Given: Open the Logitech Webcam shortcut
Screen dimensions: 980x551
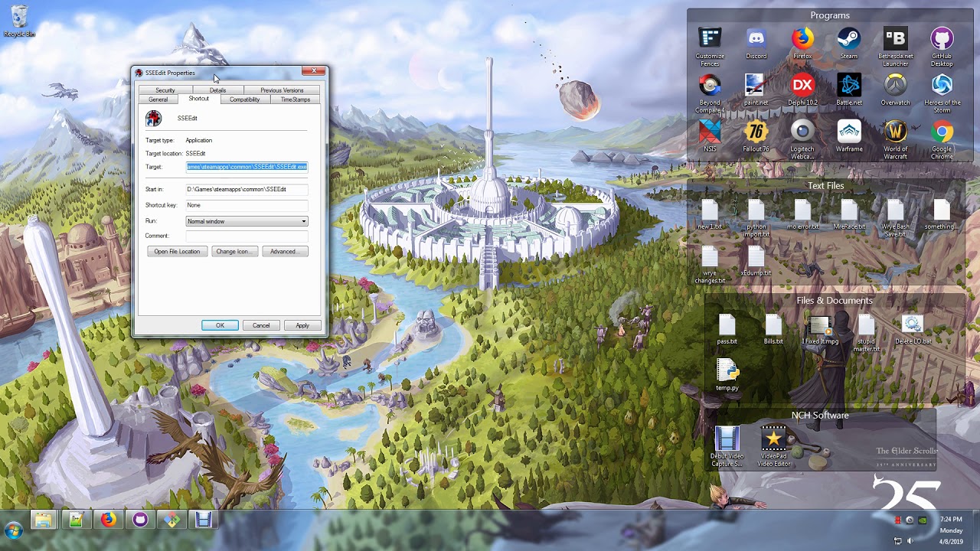Looking at the screenshot, I should [802, 139].
